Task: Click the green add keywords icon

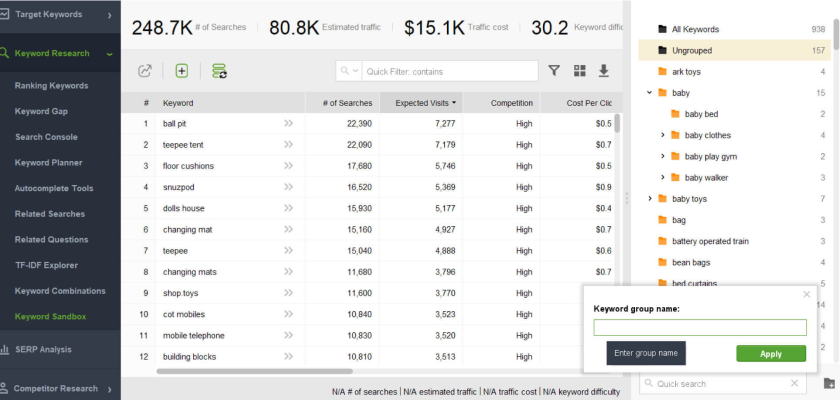Action: (181, 71)
